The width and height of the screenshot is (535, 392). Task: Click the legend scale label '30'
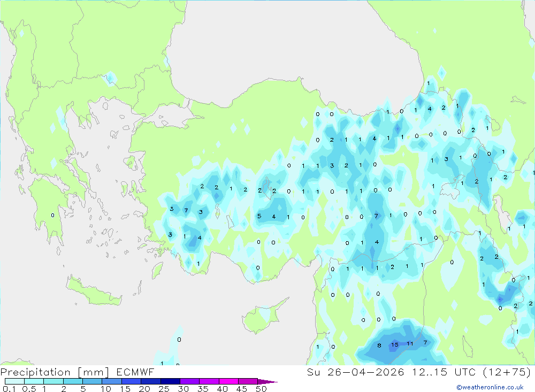[x=183, y=389]
